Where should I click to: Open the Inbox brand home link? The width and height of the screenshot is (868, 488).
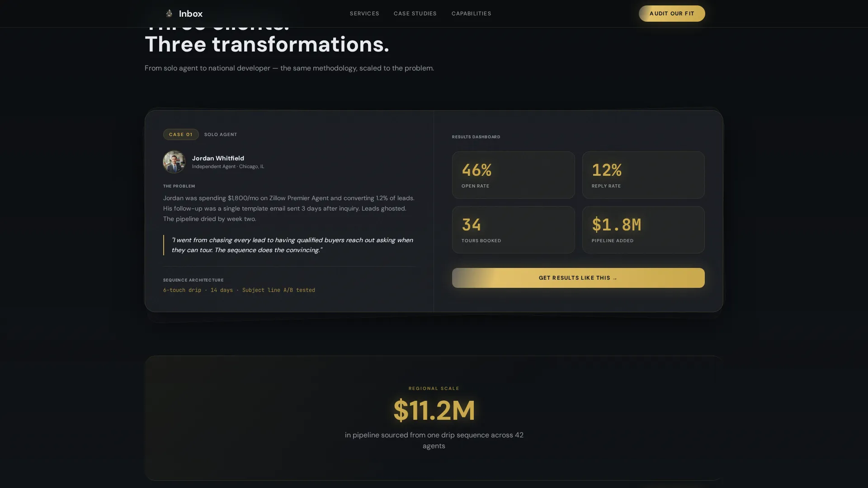point(184,14)
